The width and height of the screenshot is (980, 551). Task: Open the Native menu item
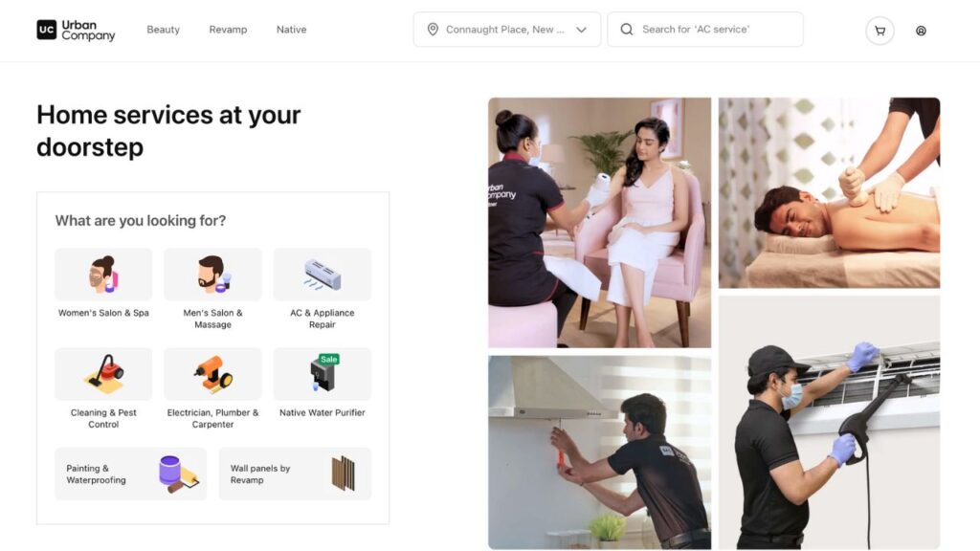click(x=291, y=30)
